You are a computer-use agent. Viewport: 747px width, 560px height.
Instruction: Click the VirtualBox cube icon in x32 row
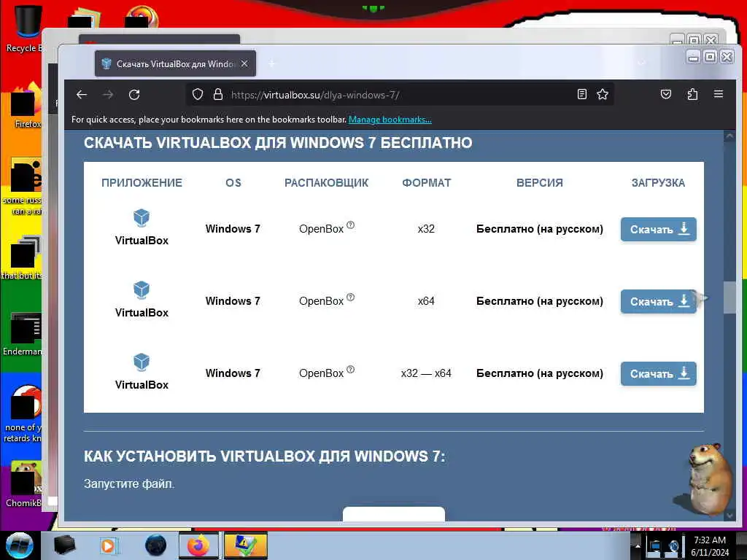tap(141, 218)
